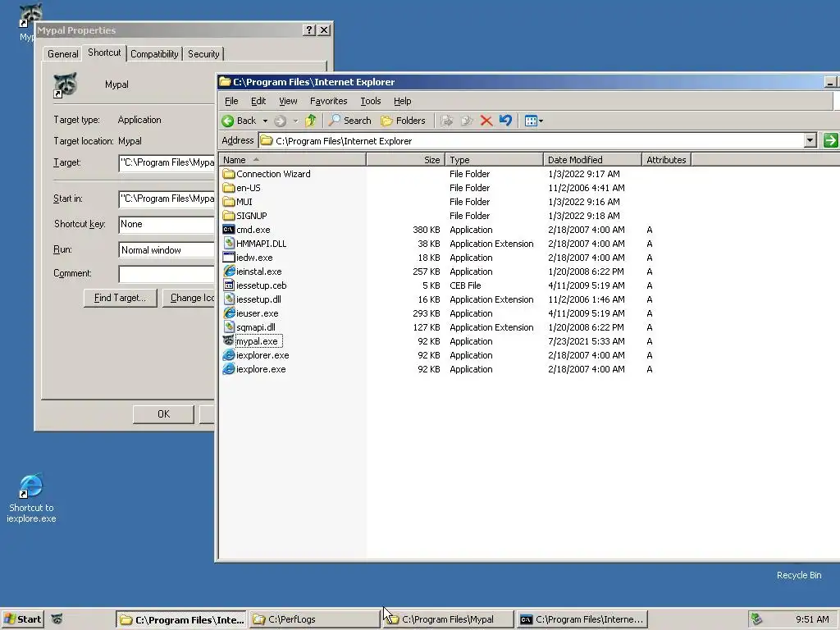
Task: Select the ieuser.exe file icon
Action: tap(229, 313)
